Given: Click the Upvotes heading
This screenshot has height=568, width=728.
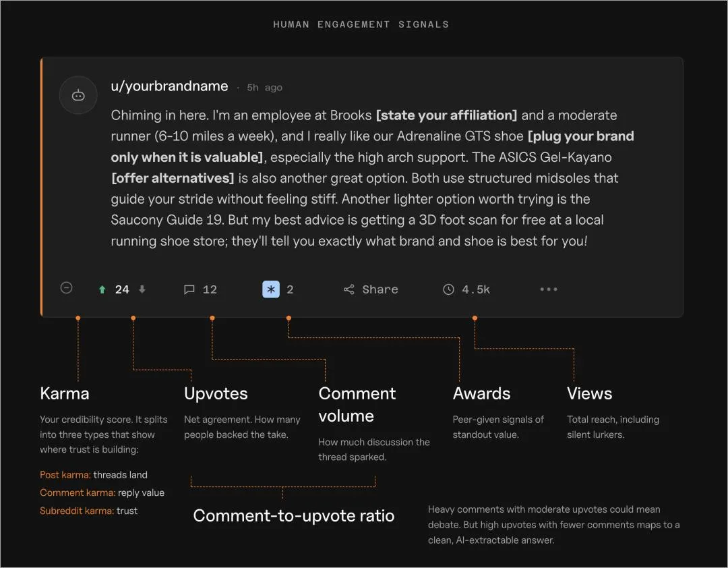Looking at the screenshot, I should (216, 394).
